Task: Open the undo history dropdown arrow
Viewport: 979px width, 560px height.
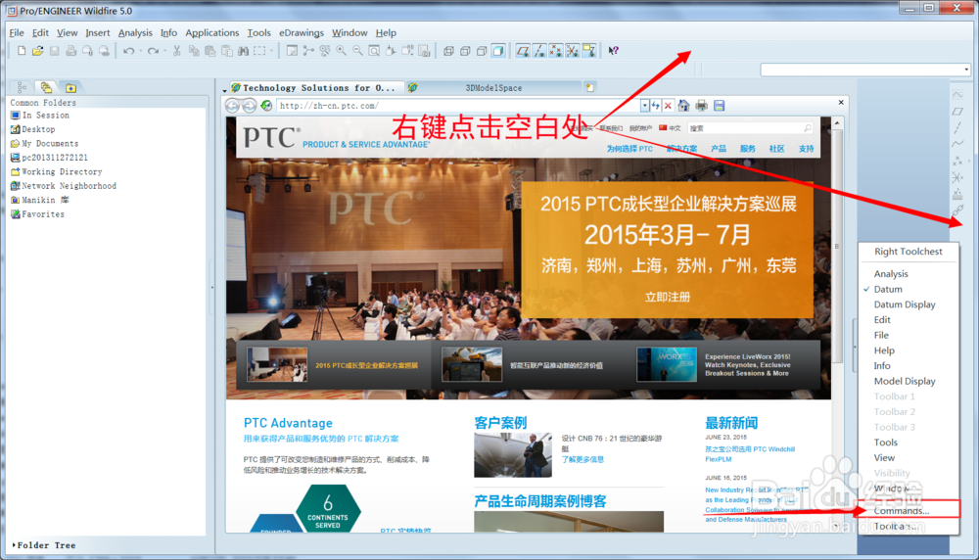Action: (x=140, y=51)
